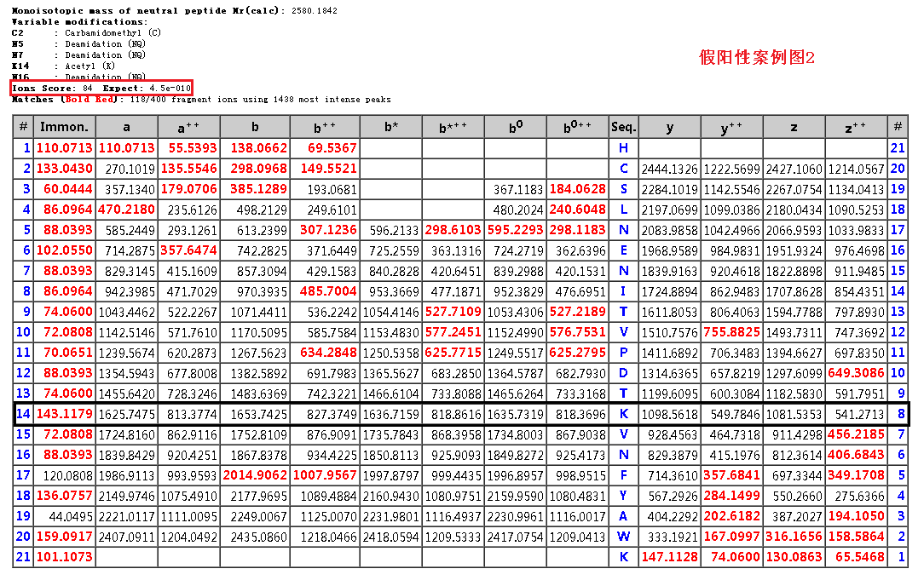The height and width of the screenshot is (586, 924).
Task: Click the z++ column header
Action: click(855, 127)
